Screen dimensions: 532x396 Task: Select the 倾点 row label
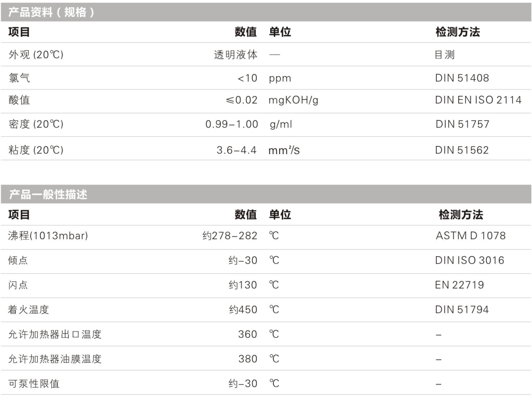[18, 260]
